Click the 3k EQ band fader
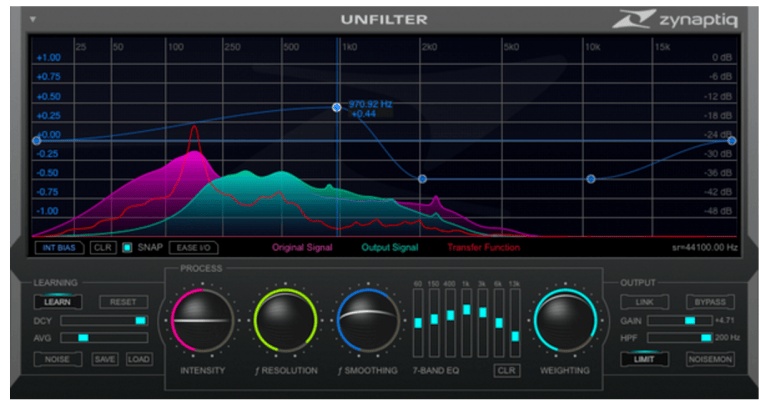The height and width of the screenshot is (408, 768). pos(482,312)
